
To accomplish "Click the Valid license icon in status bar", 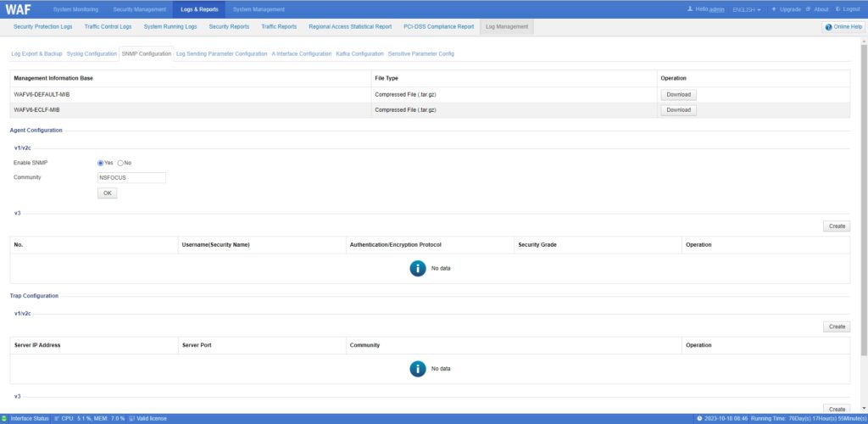I will tap(131, 418).
